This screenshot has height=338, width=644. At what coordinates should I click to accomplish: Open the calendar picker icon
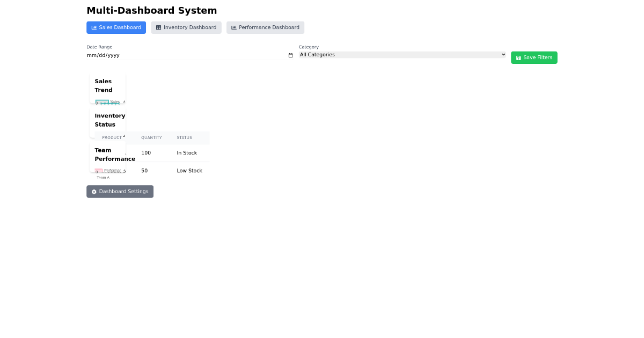[290, 55]
